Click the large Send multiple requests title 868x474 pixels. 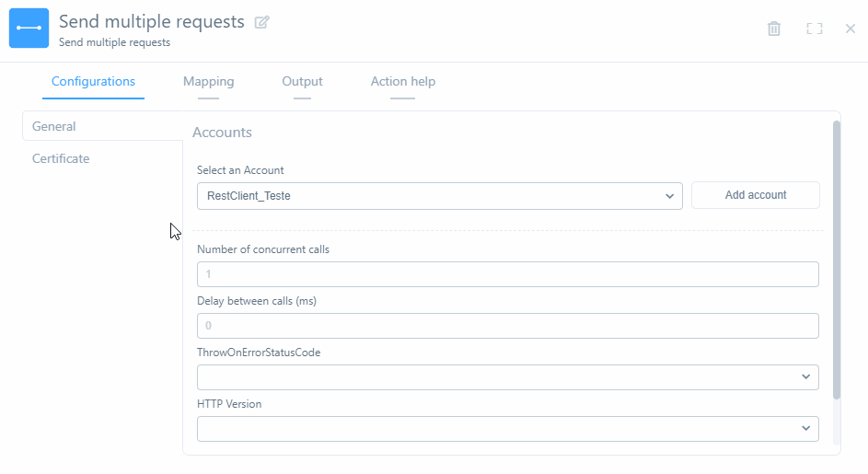(151, 21)
